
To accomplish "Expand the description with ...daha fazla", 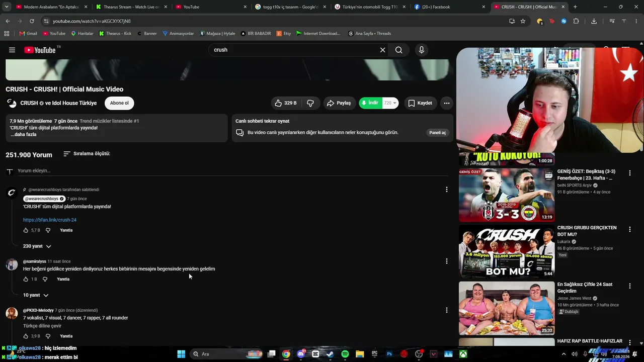I will [23, 135].
